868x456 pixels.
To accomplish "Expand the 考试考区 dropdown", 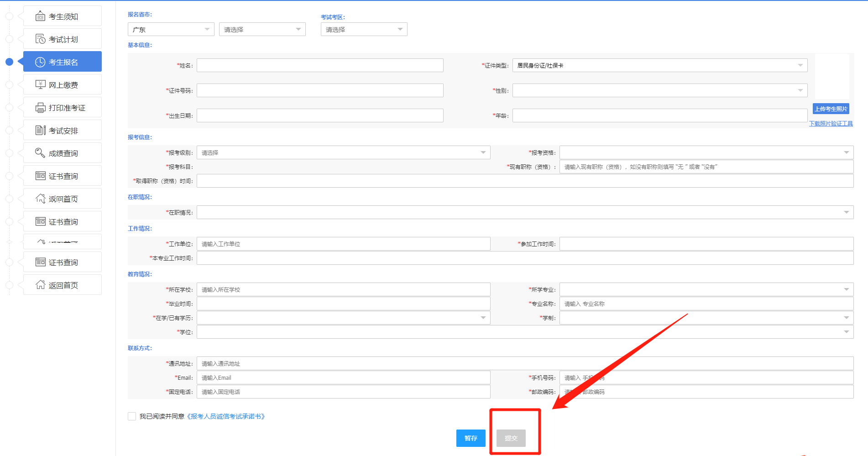I will point(364,29).
